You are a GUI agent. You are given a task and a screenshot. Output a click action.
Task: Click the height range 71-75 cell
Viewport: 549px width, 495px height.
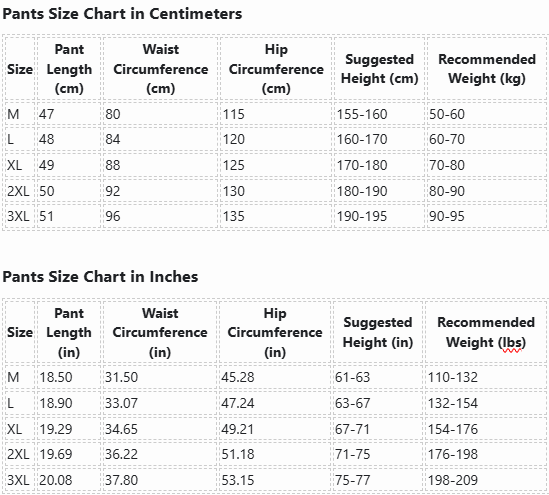[378, 454]
